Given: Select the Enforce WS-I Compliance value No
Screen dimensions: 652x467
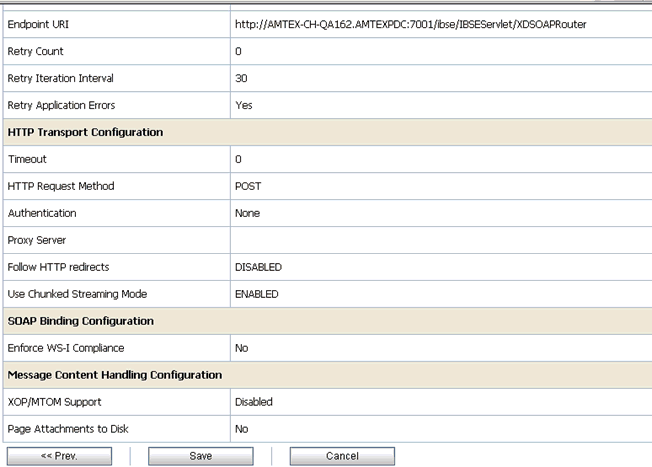Looking at the screenshot, I should pos(242,348).
